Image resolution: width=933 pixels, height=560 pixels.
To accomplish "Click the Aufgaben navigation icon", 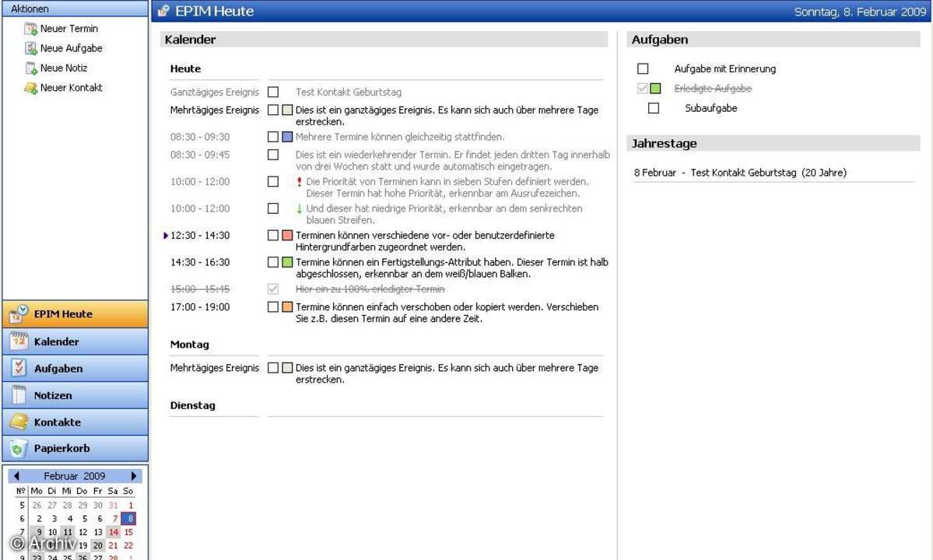I will coord(19,368).
